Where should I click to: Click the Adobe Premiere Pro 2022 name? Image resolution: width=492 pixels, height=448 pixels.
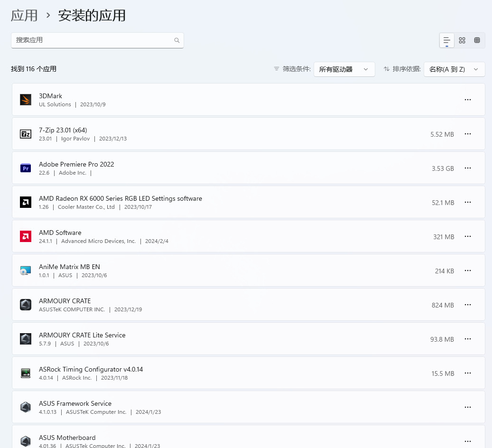click(76, 164)
